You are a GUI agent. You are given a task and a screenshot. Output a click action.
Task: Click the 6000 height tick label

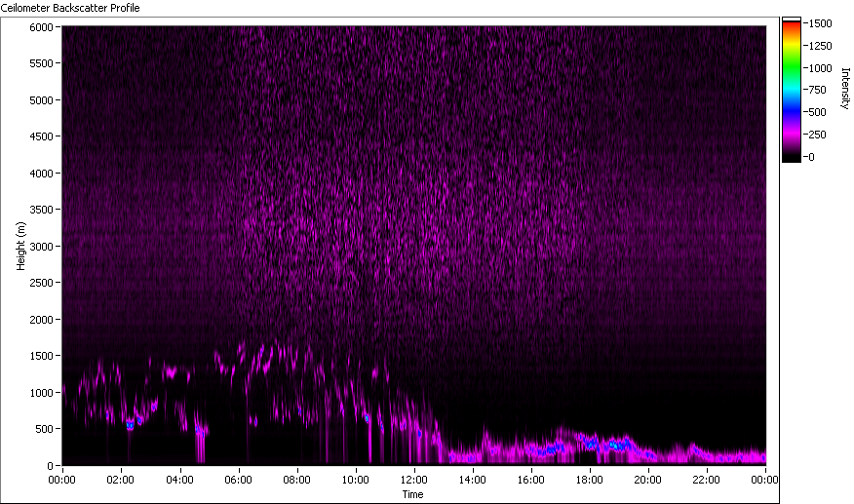tap(41, 27)
